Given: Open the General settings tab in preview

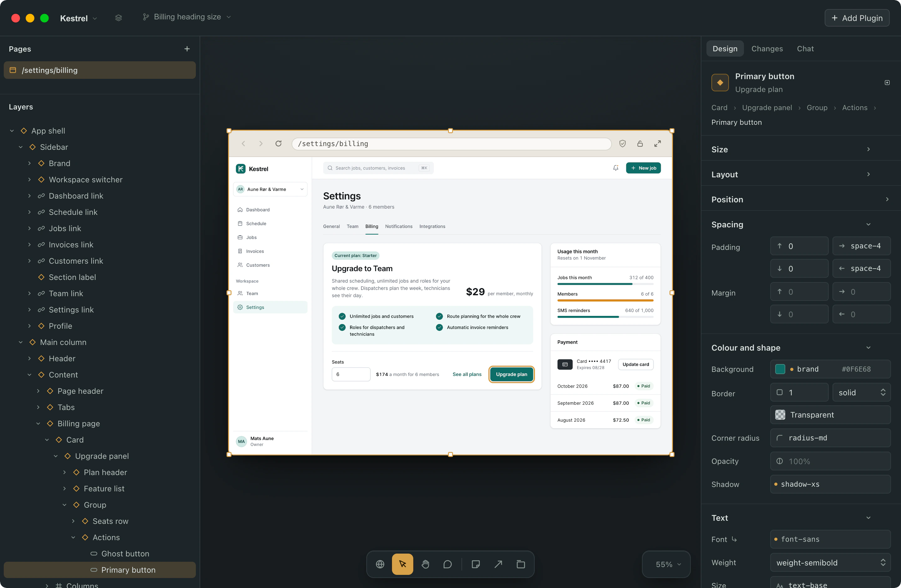Looking at the screenshot, I should tap(331, 226).
